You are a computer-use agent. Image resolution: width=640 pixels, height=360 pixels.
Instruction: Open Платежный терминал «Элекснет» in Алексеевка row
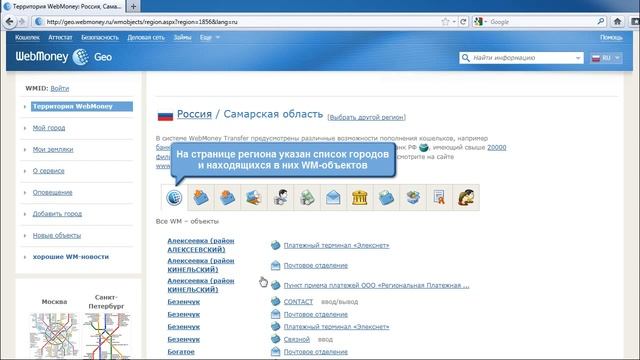(336, 245)
